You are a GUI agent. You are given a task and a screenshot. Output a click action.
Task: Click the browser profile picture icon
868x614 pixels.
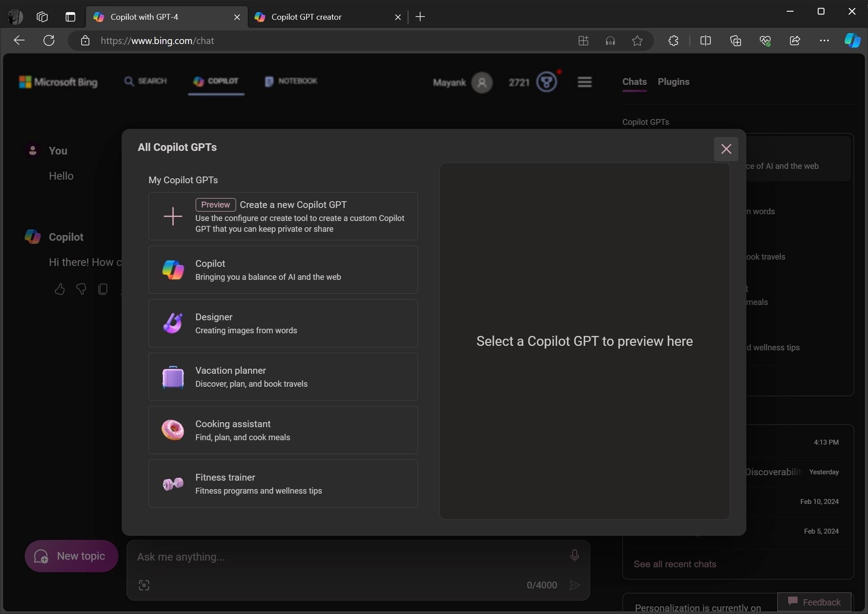pyautogui.click(x=15, y=17)
